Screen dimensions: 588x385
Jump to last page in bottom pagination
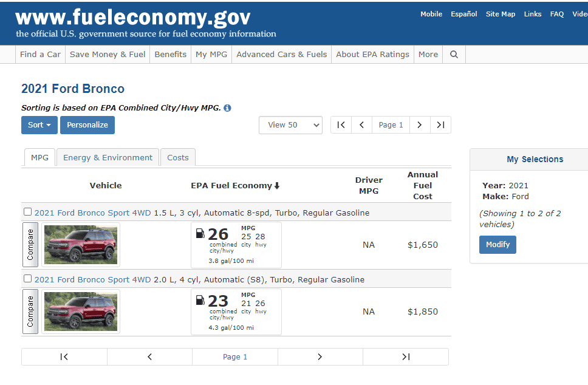coord(406,357)
